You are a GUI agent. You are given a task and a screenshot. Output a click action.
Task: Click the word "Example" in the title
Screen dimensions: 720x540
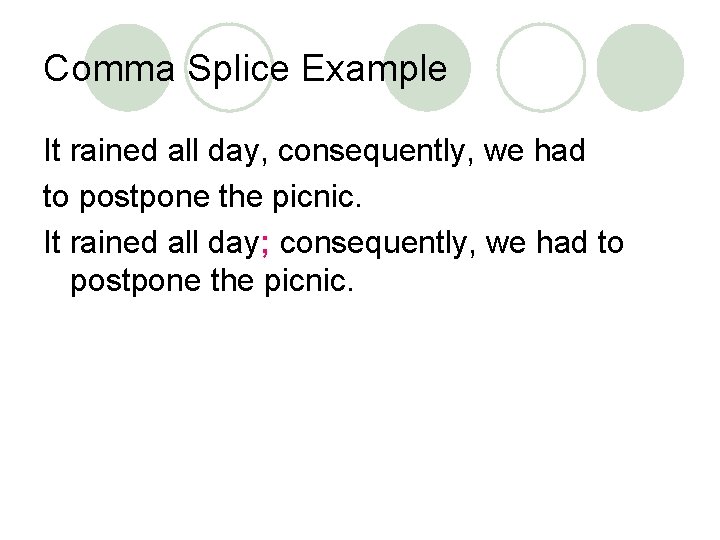[374, 70]
